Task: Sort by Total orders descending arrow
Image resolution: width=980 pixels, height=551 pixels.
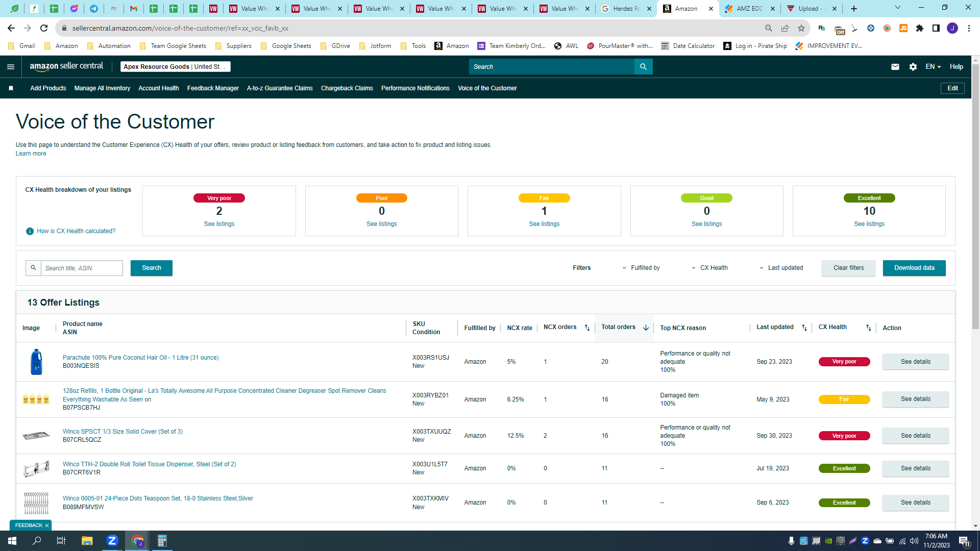Action: [646, 328]
